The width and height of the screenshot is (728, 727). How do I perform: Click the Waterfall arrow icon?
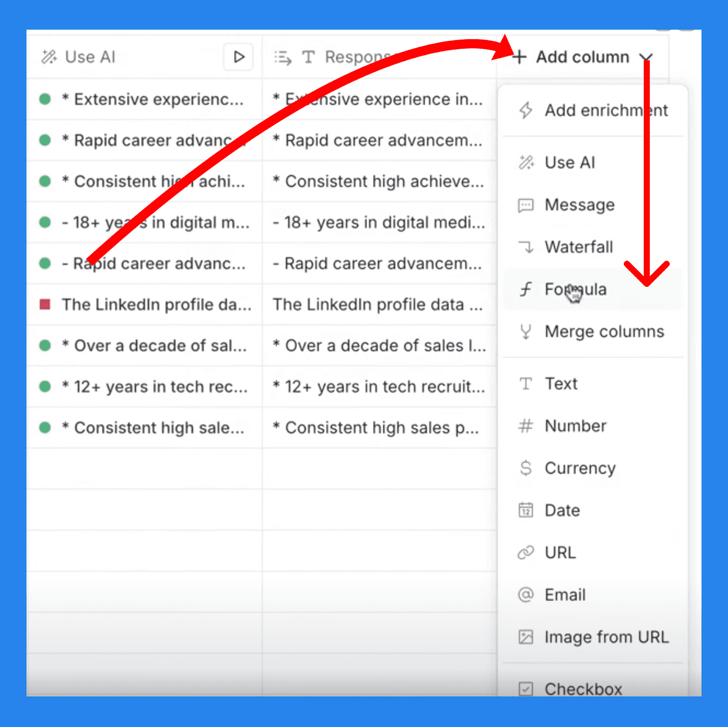click(526, 247)
